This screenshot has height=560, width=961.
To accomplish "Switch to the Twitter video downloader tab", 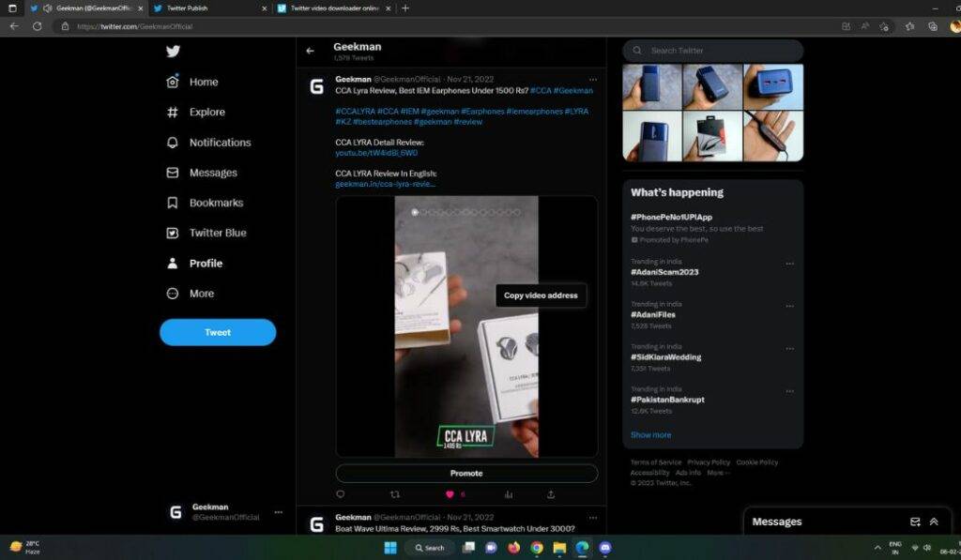I will tap(335, 8).
